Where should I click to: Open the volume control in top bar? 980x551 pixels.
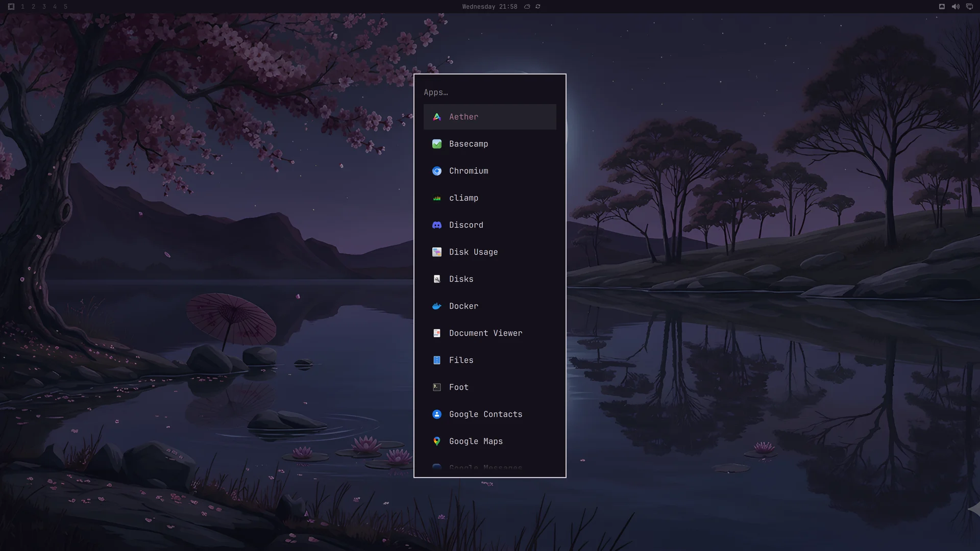tap(955, 7)
